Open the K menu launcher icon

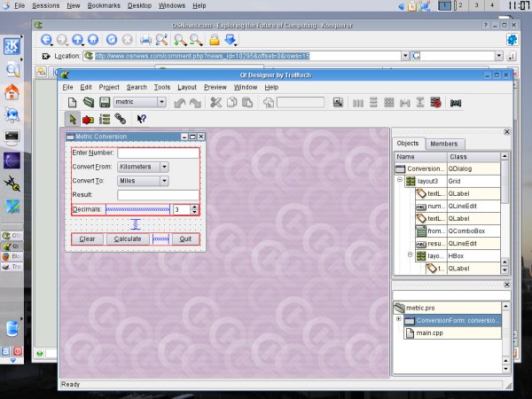12,46
